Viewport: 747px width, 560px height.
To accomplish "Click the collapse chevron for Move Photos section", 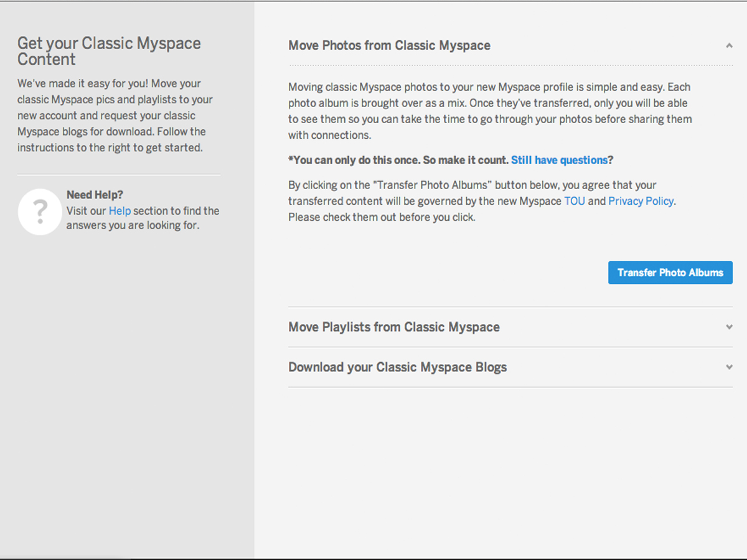I will pos(728,45).
